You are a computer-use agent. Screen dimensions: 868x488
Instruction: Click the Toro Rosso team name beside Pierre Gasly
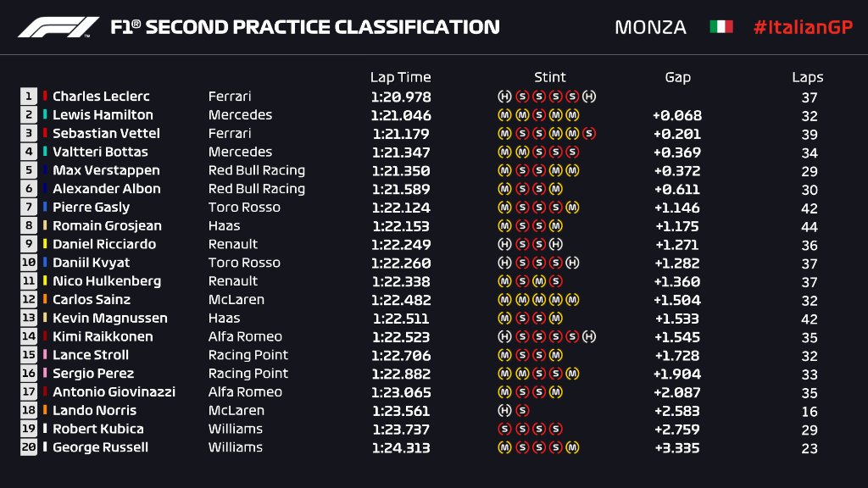244,208
